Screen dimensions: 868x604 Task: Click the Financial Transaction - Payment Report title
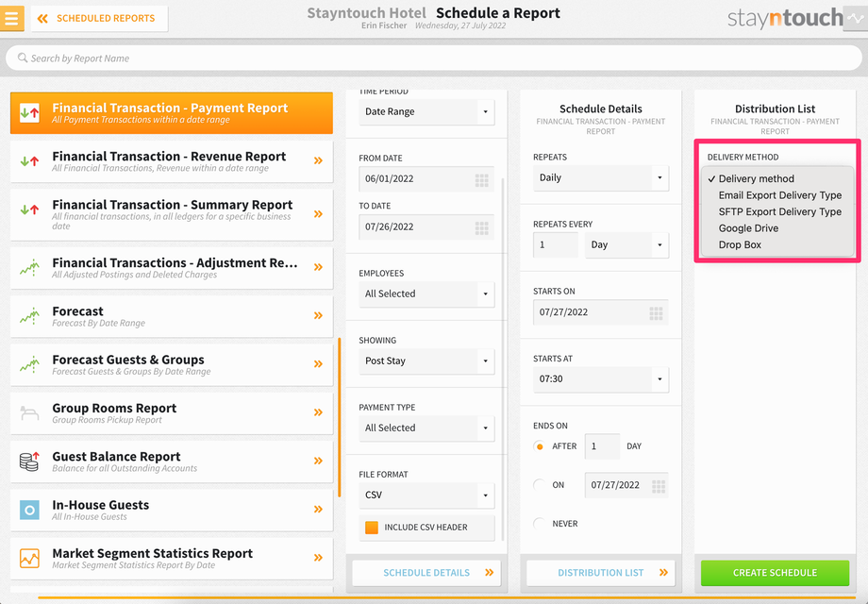tap(170, 108)
